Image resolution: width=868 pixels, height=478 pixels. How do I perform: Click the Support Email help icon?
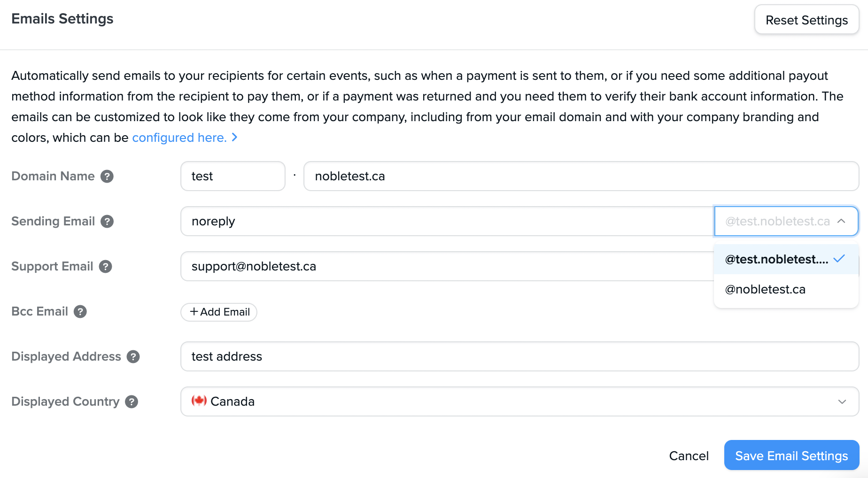coord(106,266)
